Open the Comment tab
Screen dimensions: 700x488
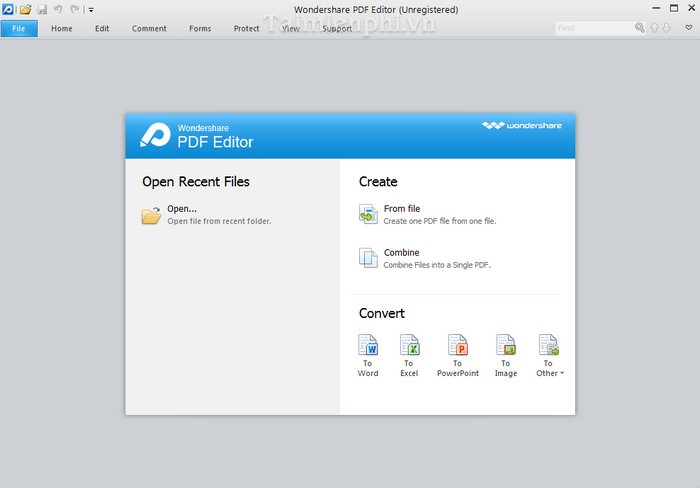pyautogui.click(x=149, y=29)
